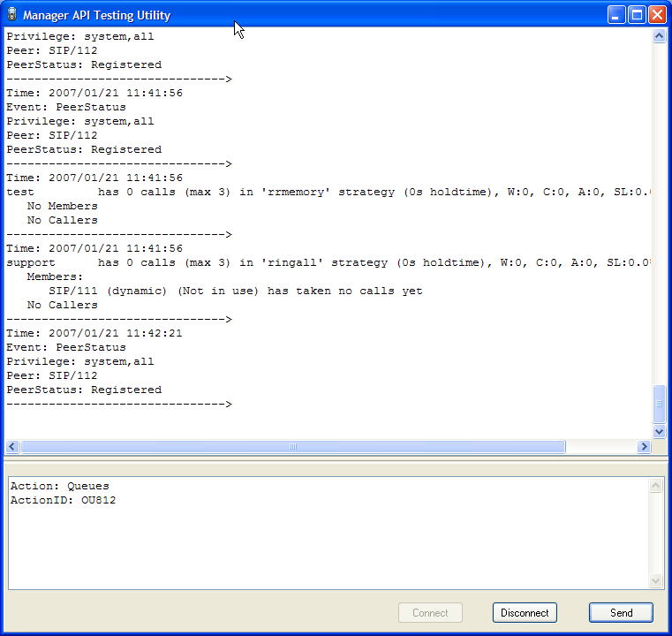The height and width of the screenshot is (636, 672).
Task: Click the output log's vertical scrollbar thumb
Action: (659, 404)
